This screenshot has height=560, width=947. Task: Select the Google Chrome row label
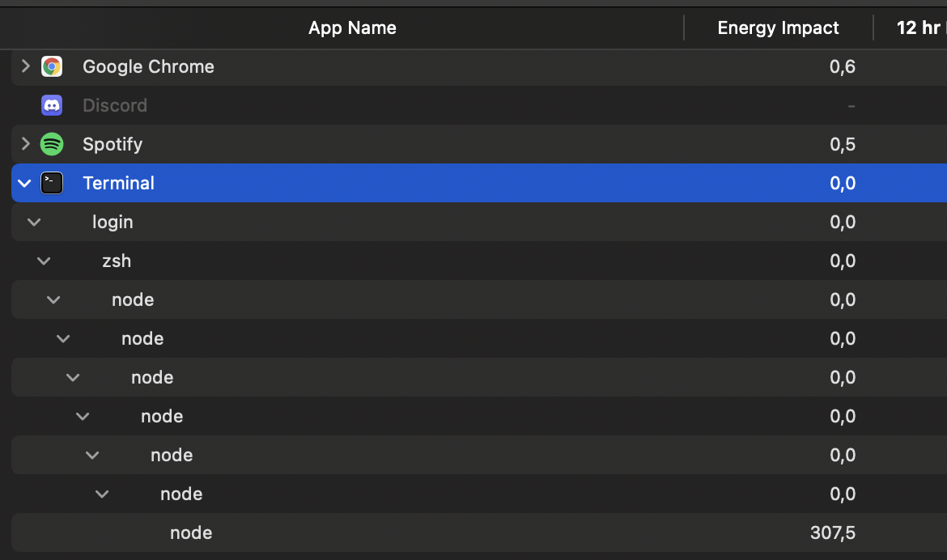click(148, 66)
